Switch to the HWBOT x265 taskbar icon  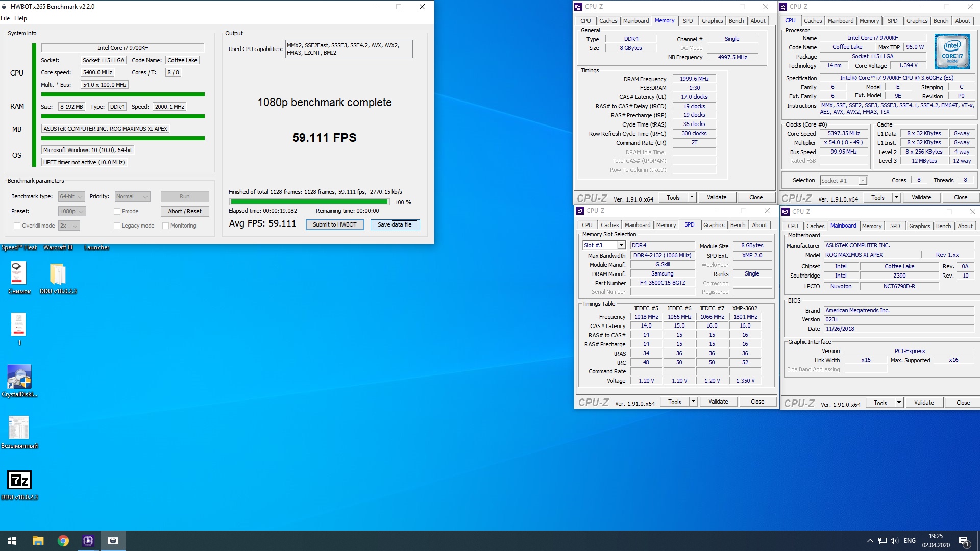point(113,541)
